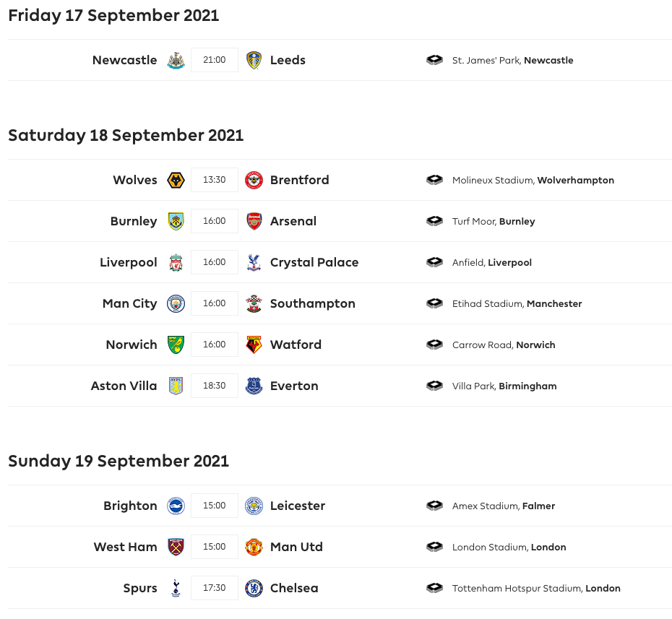Click the Newcastle club crest

[x=176, y=60]
